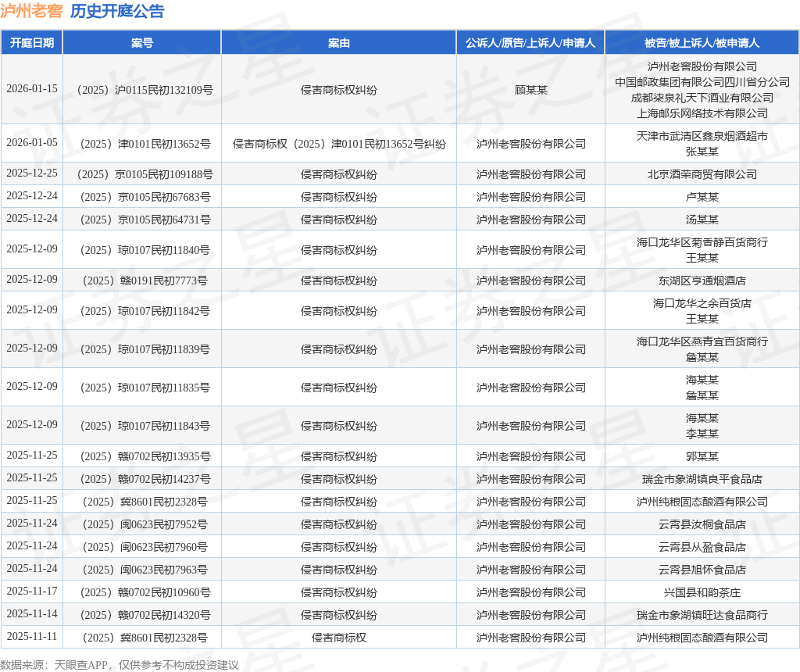Click defendant 海口龙华之余百货店
800x672 pixels.
click(x=702, y=304)
